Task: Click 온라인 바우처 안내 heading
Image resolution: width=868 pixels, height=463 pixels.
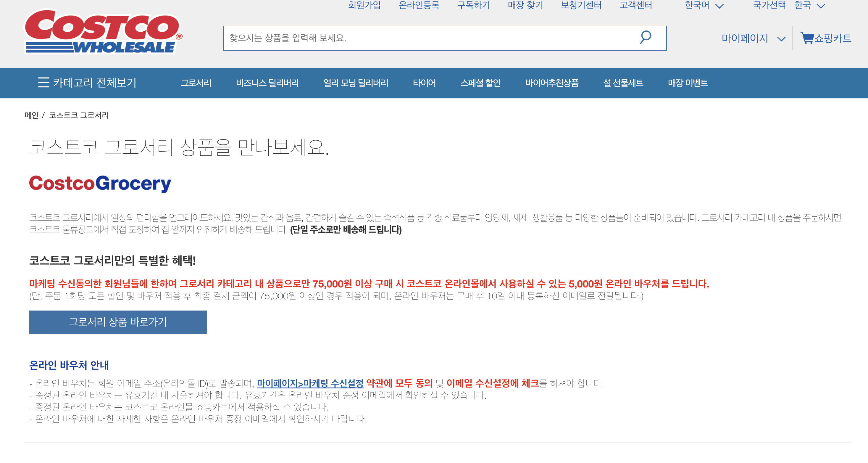Action: point(69,365)
